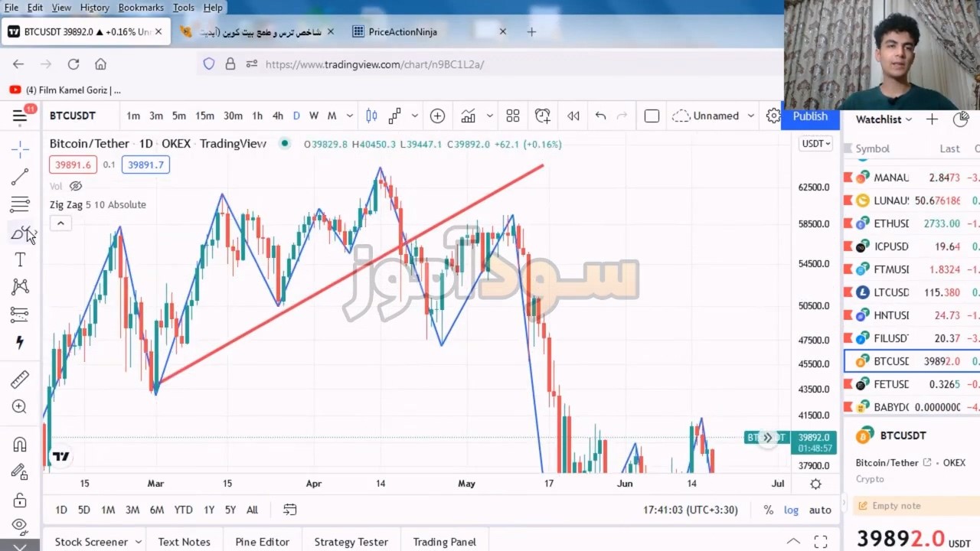
Task: Open the Strategy Tester tab
Action: [x=351, y=542]
